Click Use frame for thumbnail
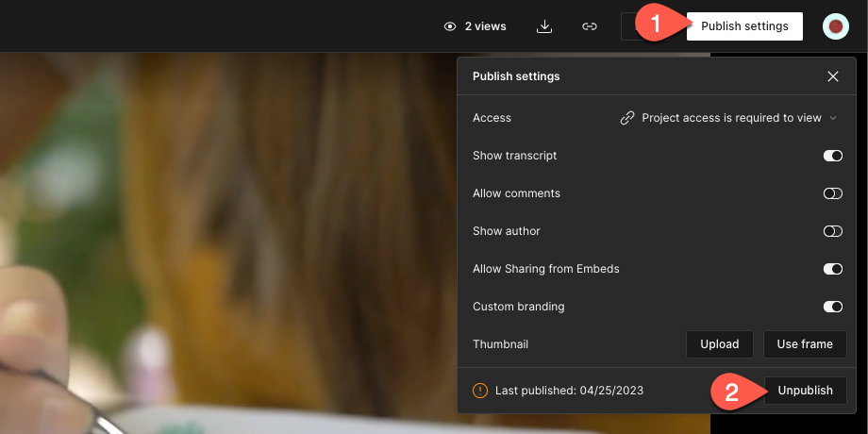This screenshot has height=434, width=868. (805, 344)
